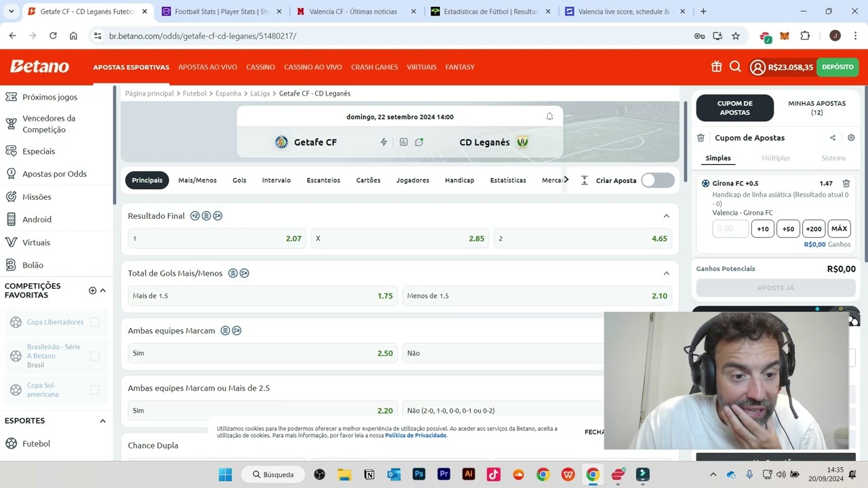This screenshot has width=868, height=488.
Task: Click the trash icon beside Cupom de Apostas
Action: [701, 138]
